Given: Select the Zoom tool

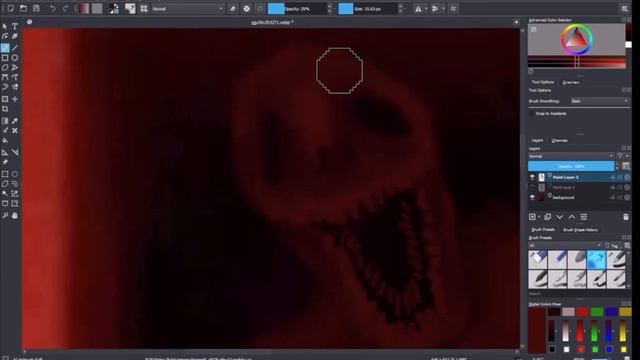Looking at the screenshot, I should (x=5, y=216).
